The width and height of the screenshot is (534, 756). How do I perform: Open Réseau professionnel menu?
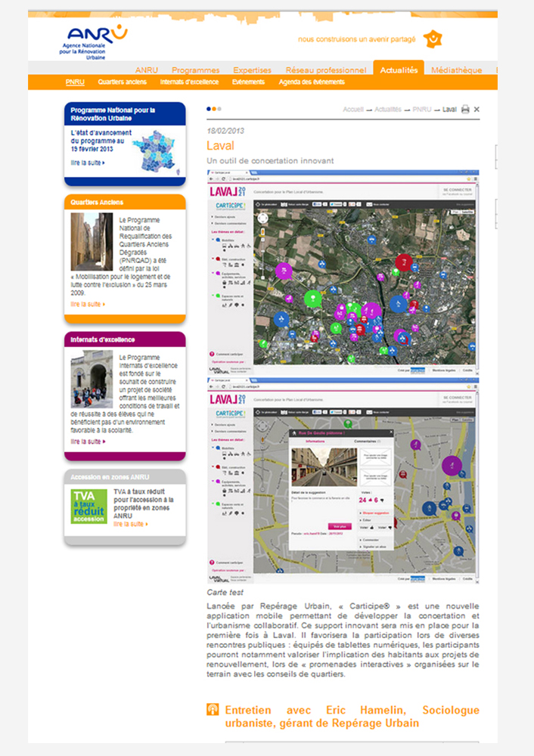(x=326, y=70)
